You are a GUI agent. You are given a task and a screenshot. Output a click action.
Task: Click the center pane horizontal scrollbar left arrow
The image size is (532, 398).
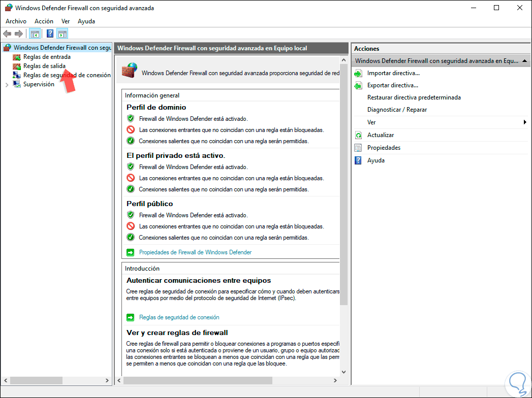[x=119, y=381]
